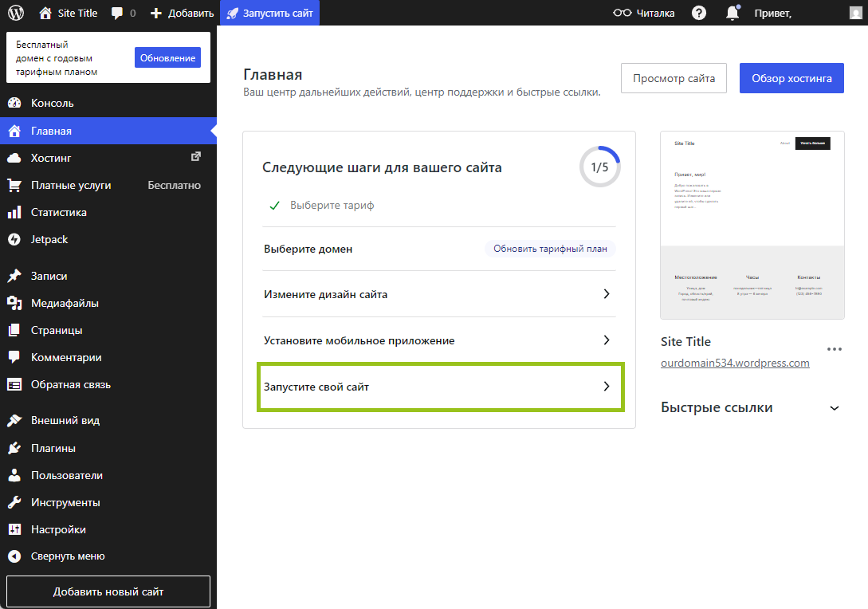Click the house icon beside Site Title
868x609 pixels.
tap(45, 13)
